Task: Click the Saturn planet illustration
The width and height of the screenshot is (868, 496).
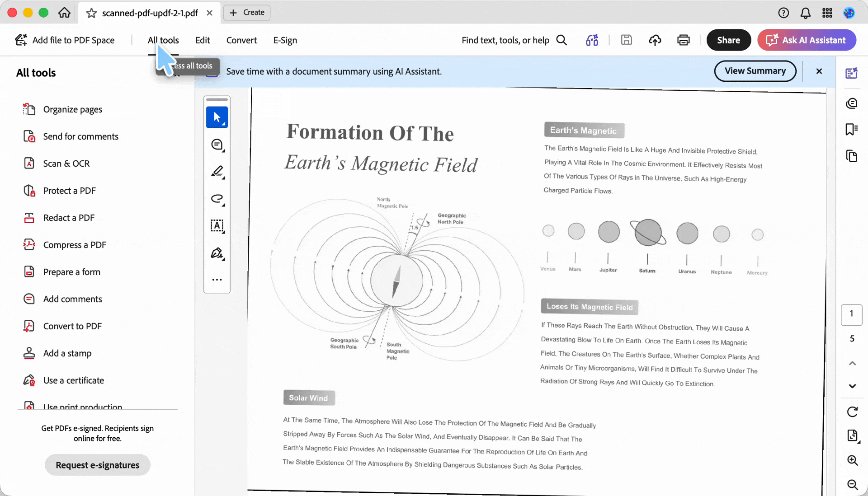Action: click(x=648, y=233)
